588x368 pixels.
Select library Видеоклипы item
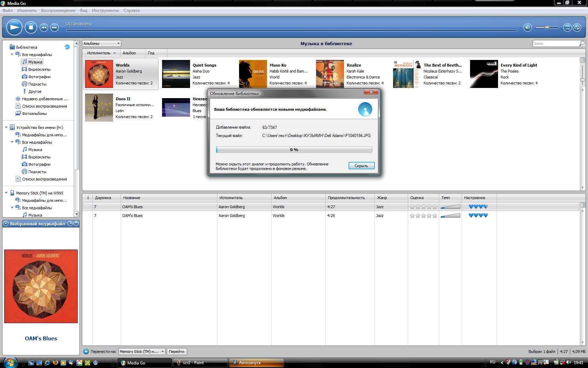pos(39,69)
